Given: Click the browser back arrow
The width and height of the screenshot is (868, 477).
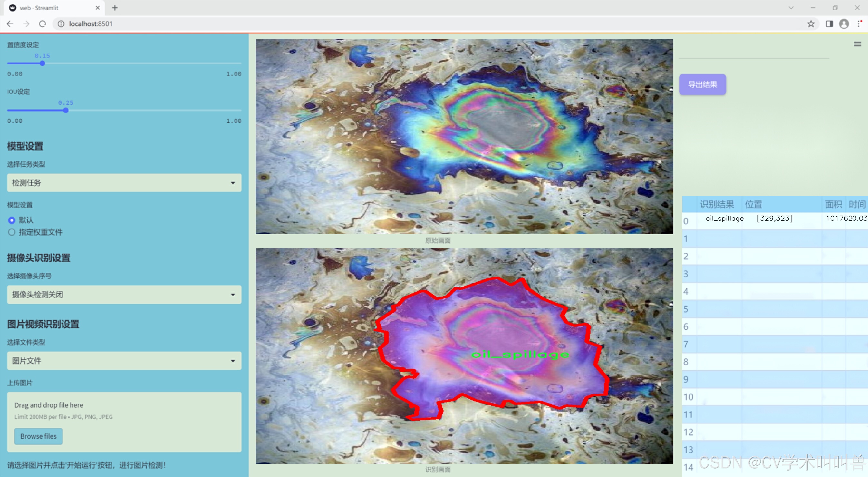Looking at the screenshot, I should click(10, 24).
